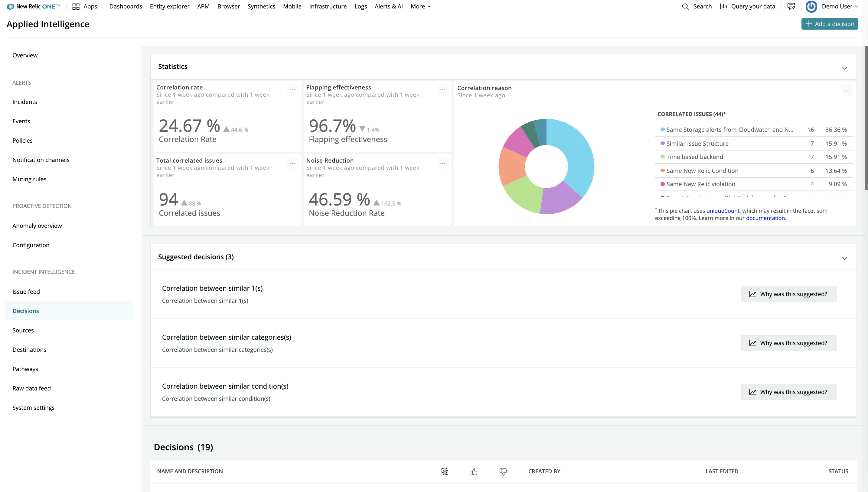
Task: Open the Dashboards tab
Action: click(126, 6)
